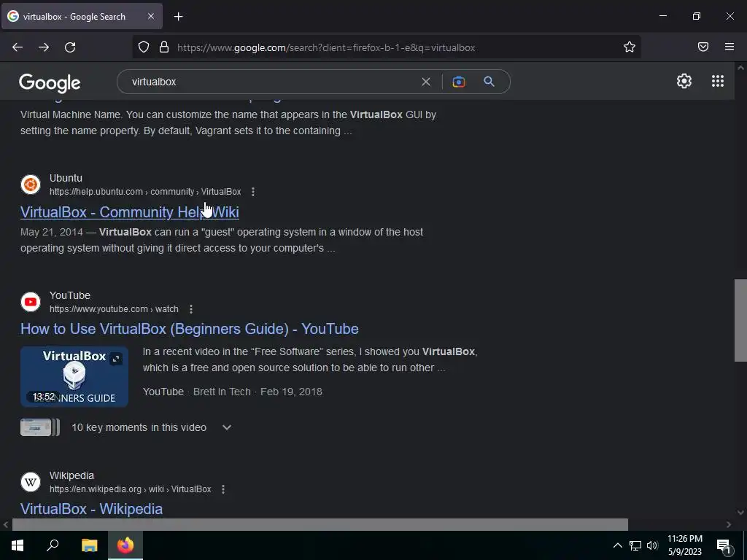This screenshot has height=560, width=747.
Task: Show hidden system tray icons
Action: [617, 545]
